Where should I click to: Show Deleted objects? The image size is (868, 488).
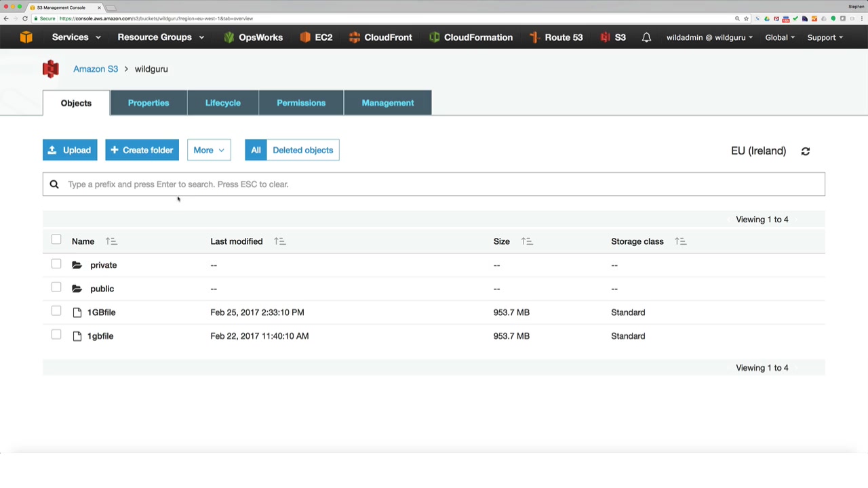coord(303,150)
